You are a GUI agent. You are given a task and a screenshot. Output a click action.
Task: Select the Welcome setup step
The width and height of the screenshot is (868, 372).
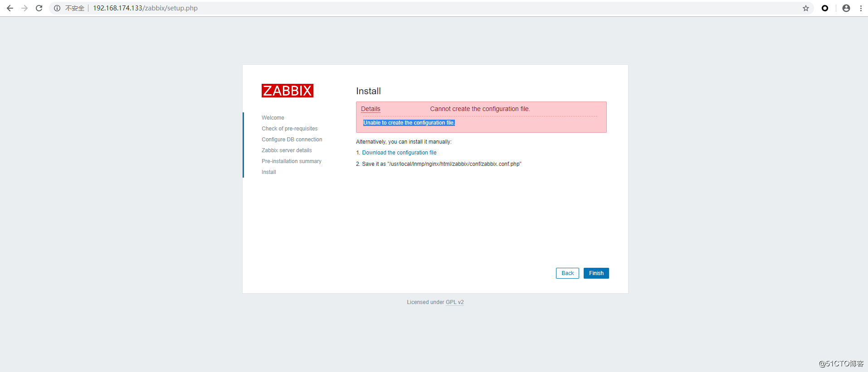273,118
